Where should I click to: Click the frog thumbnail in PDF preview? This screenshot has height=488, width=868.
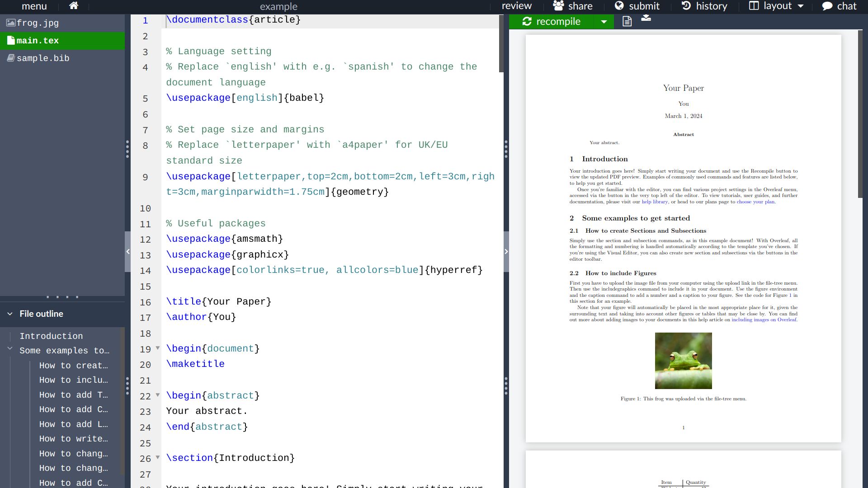tap(684, 361)
